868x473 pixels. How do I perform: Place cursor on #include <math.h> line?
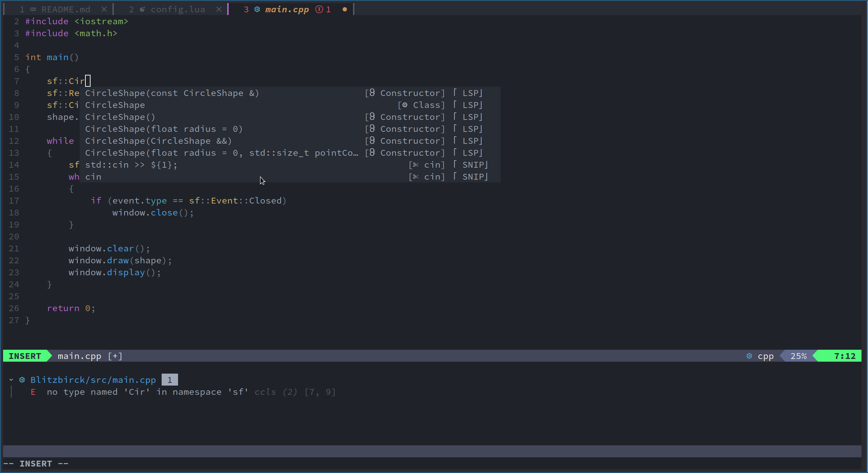71,33
